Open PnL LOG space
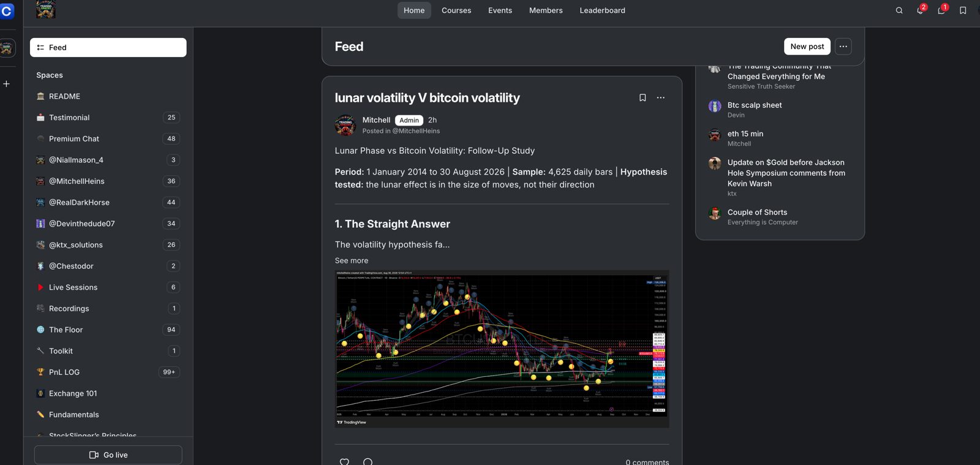 (x=108, y=372)
